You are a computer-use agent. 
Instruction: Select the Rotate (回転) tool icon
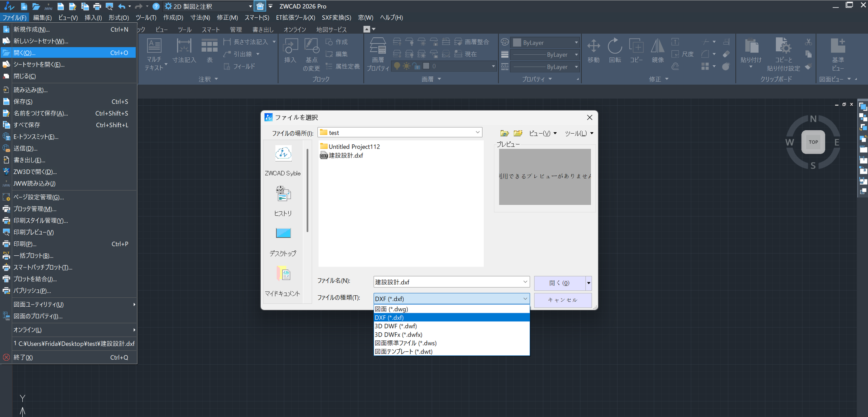(x=614, y=46)
